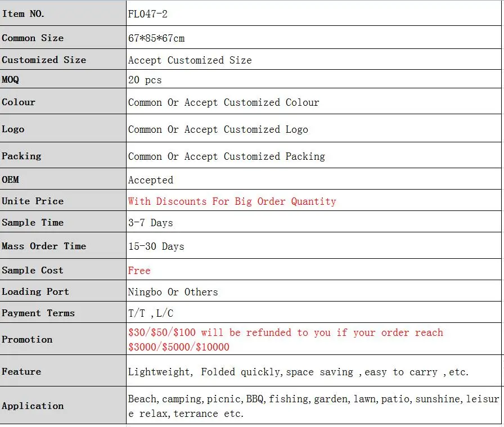Select the 67*85*67cm common size value
504x427 pixels.
pos(156,38)
